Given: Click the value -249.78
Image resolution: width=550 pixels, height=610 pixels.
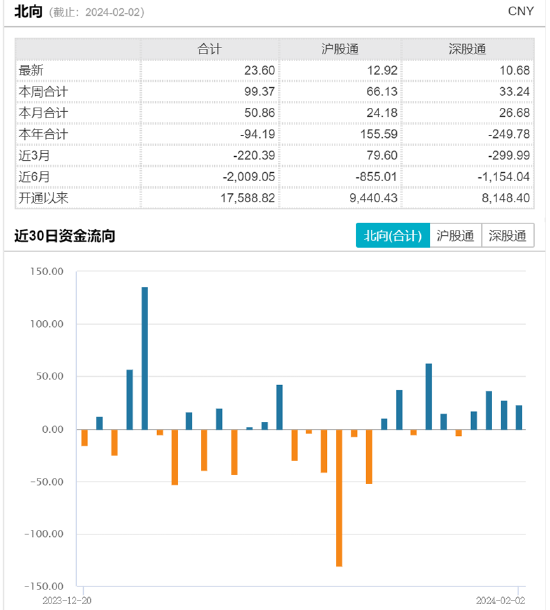Looking at the screenshot, I should (509, 134).
